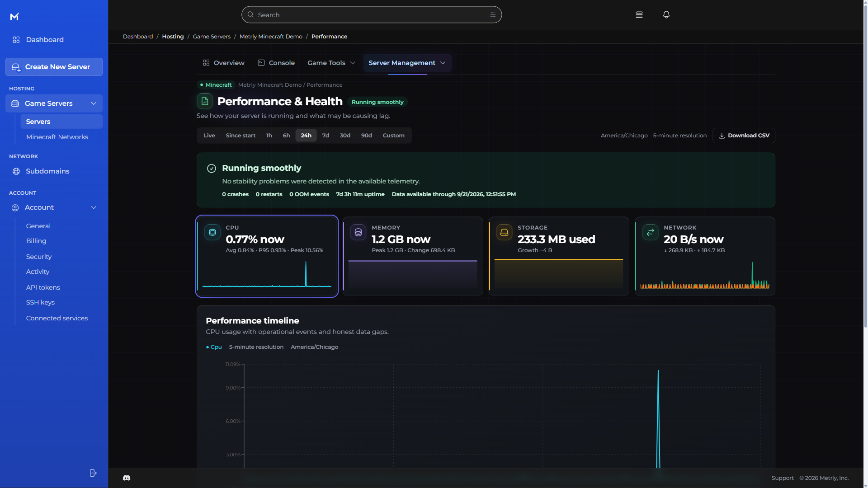Click Create New Server button
The height and width of the screenshot is (488, 868).
click(x=54, y=67)
